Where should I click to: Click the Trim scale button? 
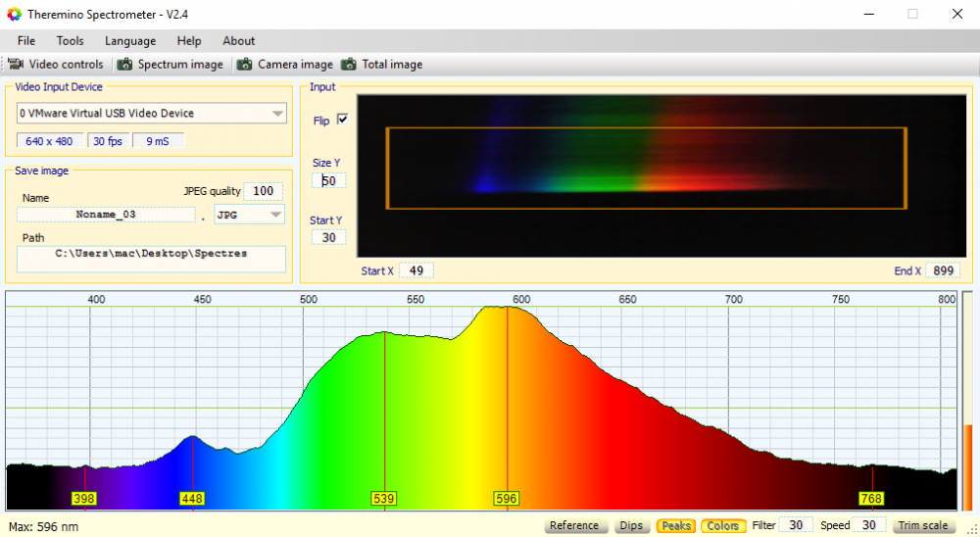click(923, 526)
